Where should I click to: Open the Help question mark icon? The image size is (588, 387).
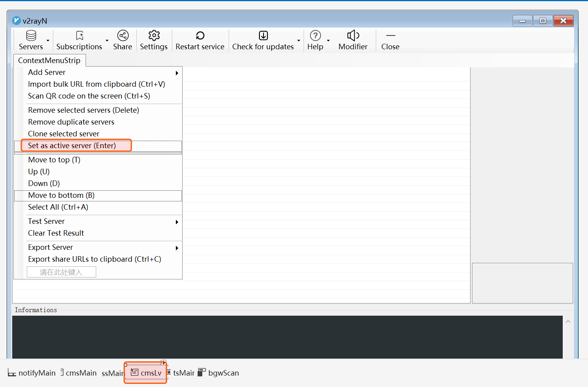(x=315, y=36)
